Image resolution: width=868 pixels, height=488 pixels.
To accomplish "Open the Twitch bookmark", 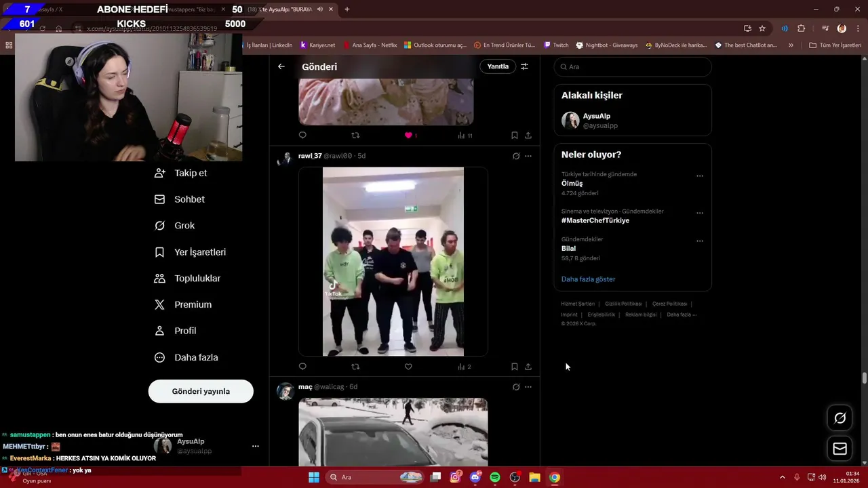I will (x=556, y=45).
